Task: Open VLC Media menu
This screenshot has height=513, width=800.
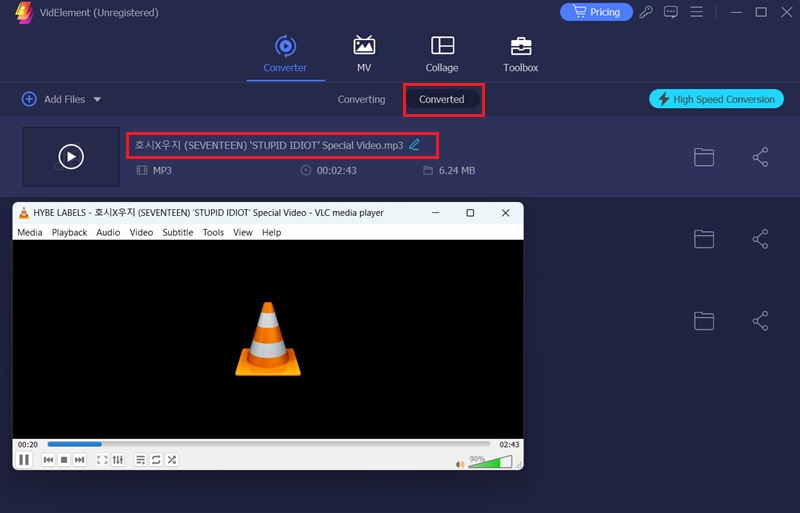Action: coord(30,232)
